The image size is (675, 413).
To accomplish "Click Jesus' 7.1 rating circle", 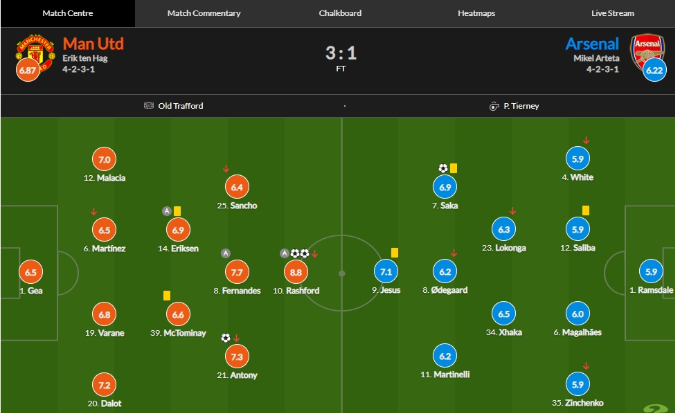I will [386, 272].
